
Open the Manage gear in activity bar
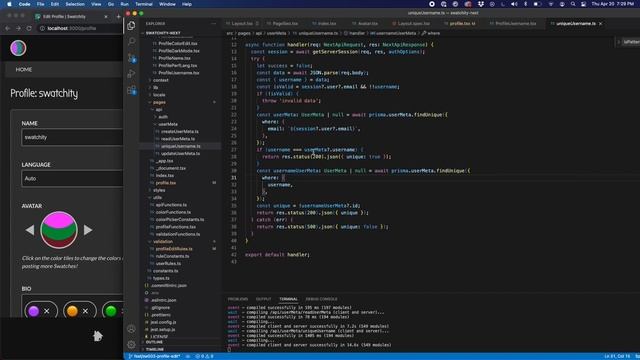131,345
